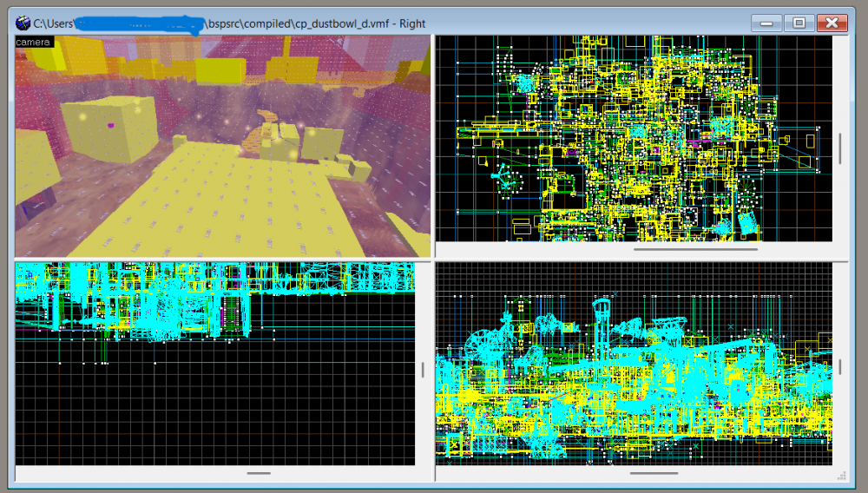This screenshot has width=868, height=493.
Task: Click the vertical scrollbar of bottom-right viewport
Action: click(839, 366)
